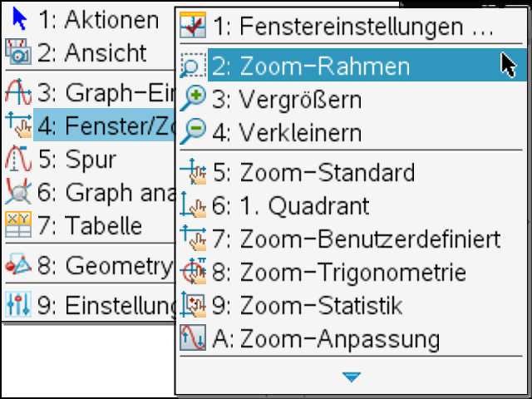Open the Fenster/Zoom submenu entry
Screen dimensions: 532x399
pyautogui.click(x=100, y=124)
